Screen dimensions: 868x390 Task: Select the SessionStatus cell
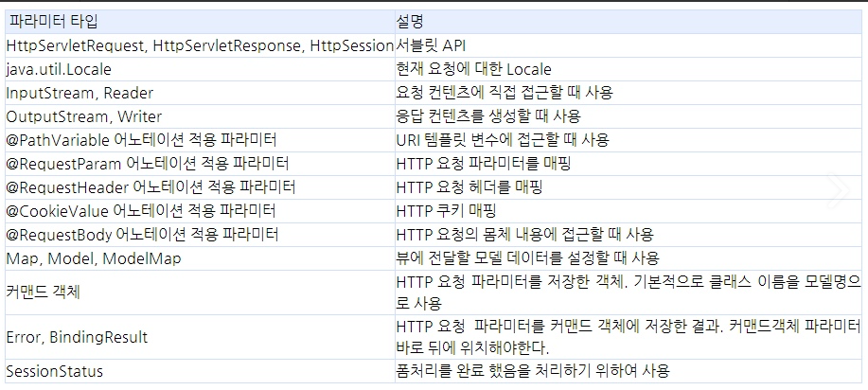pos(200,371)
